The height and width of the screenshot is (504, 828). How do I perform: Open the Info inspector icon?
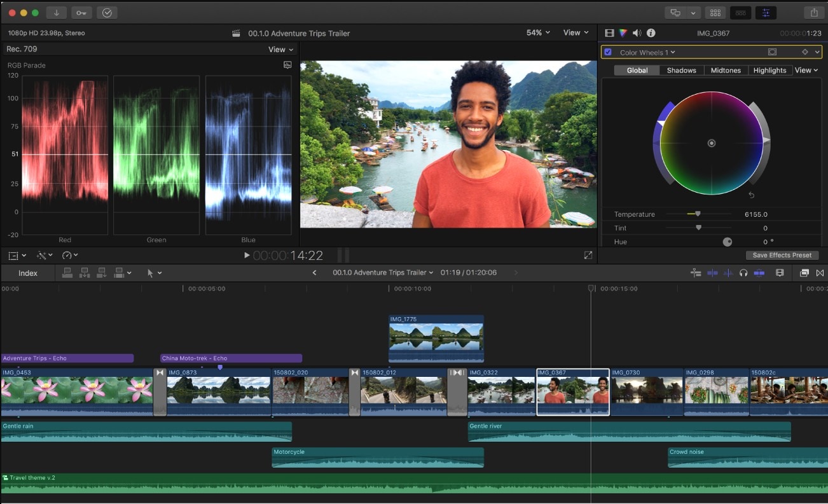click(651, 32)
